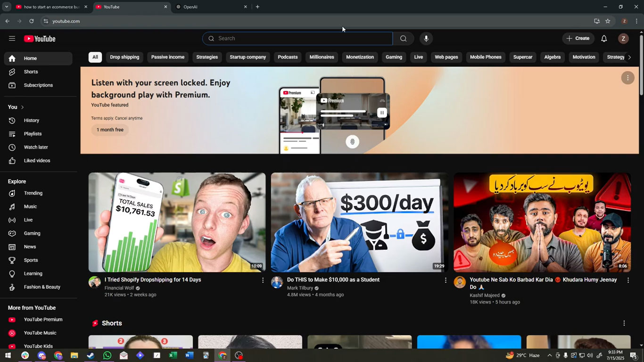Select the Podcasts chip

click(x=288, y=57)
